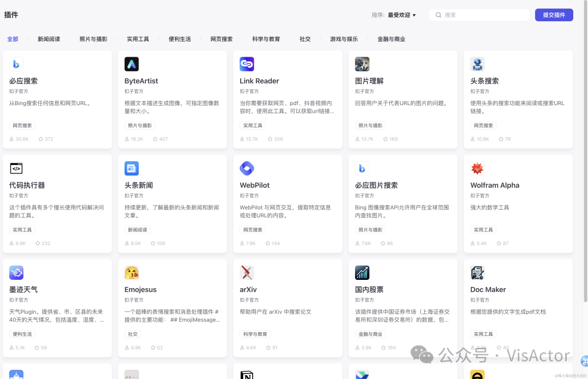Image resolution: width=588 pixels, height=379 pixels.
Task: Click the star icon on 代码执行器 card
Action: pyautogui.click(x=38, y=243)
